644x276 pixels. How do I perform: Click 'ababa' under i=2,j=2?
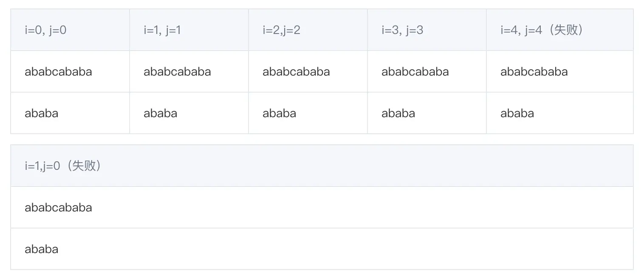(279, 113)
